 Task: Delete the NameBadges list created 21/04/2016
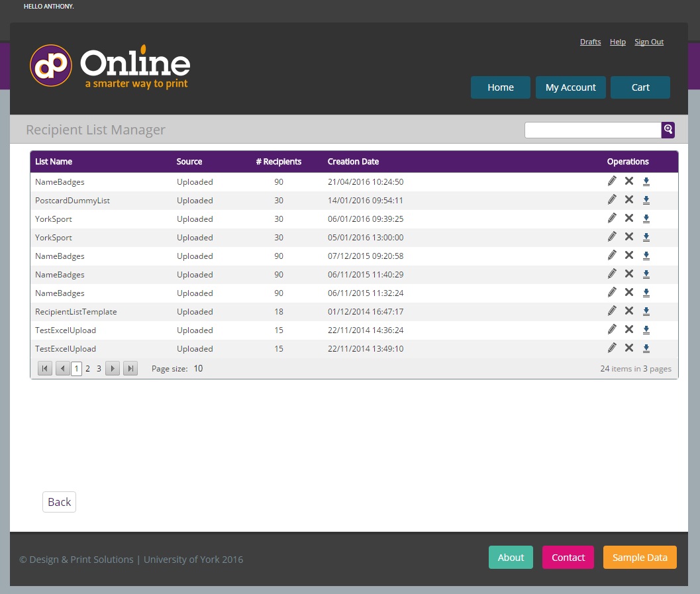pos(629,181)
